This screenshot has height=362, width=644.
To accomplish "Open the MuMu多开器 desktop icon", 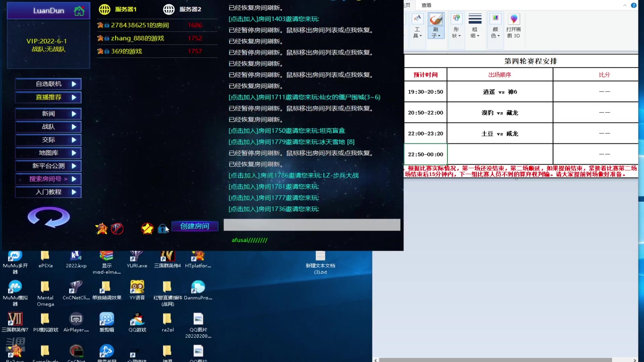I will coord(15,263).
